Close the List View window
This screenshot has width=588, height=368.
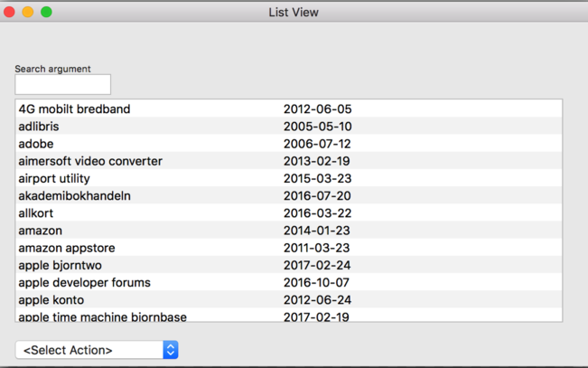tap(10, 12)
